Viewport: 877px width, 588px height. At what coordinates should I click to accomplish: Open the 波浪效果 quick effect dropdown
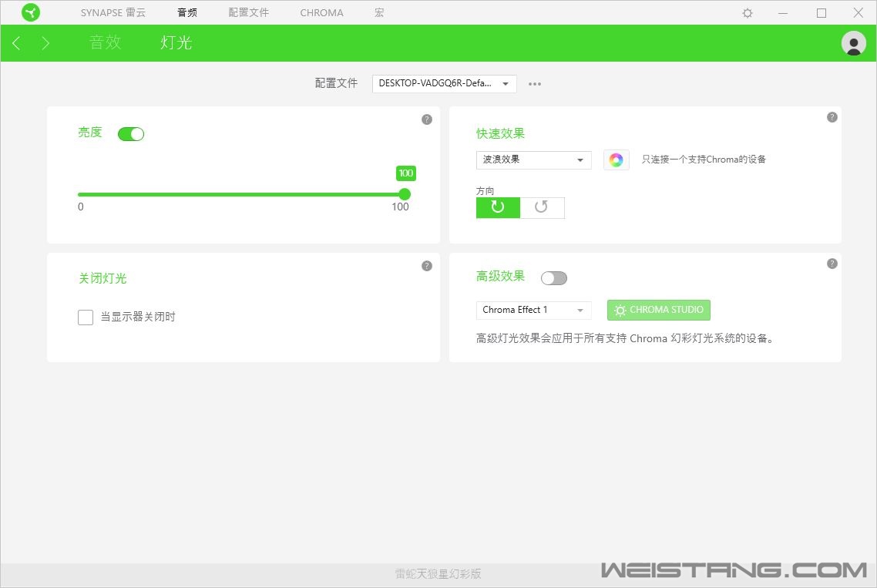pyautogui.click(x=533, y=160)
